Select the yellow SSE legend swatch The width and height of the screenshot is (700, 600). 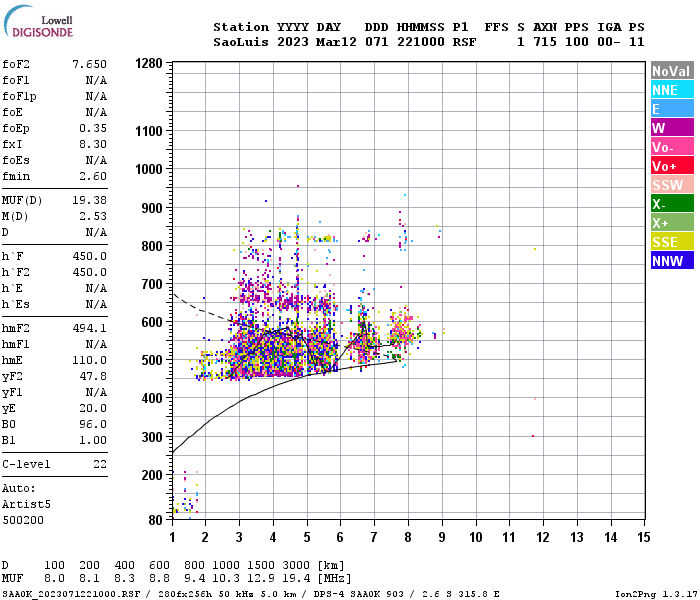coord(672,242)
